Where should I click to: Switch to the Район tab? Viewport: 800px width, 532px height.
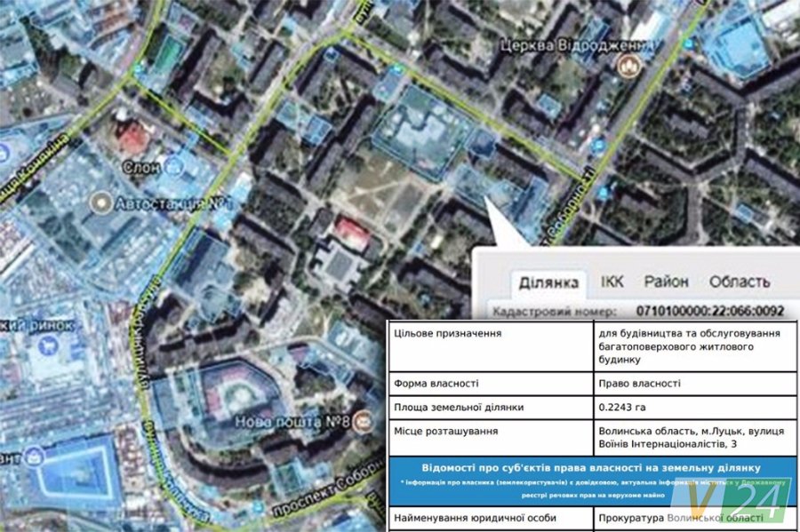[666, 282]
